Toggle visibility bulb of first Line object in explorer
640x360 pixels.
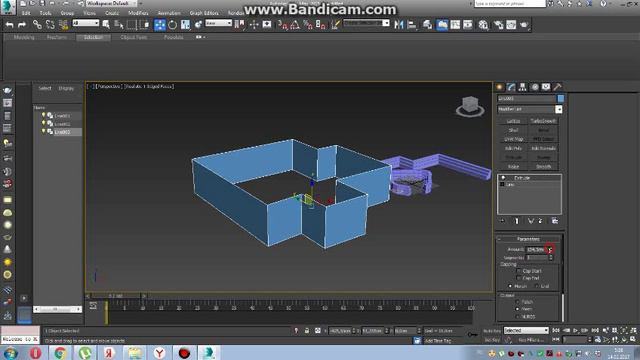pos(44,116)
